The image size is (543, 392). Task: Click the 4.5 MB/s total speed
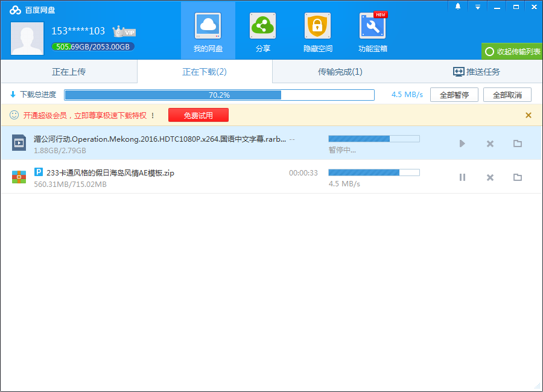(x=407, y=95)
